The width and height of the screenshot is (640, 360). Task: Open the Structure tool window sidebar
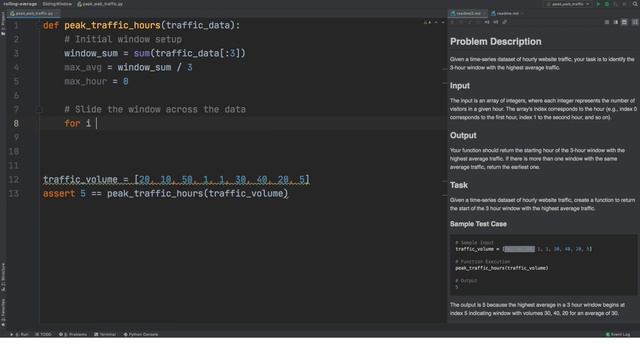(3, 277)
